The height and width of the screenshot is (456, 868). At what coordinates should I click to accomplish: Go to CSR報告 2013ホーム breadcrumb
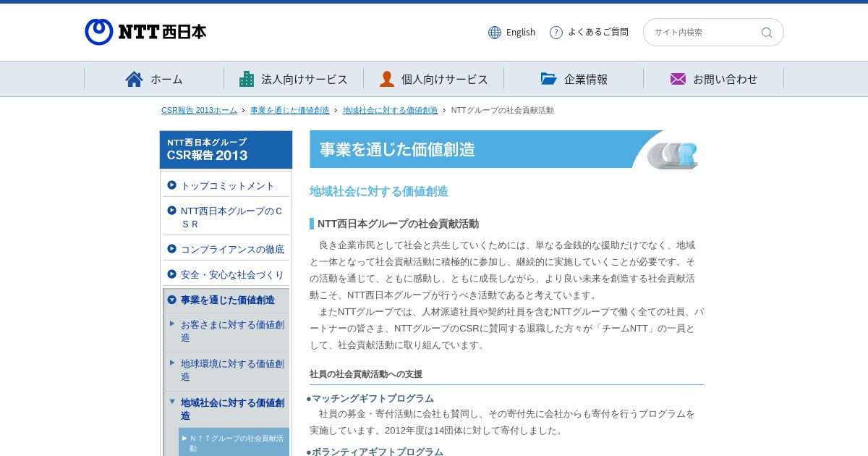199,110
